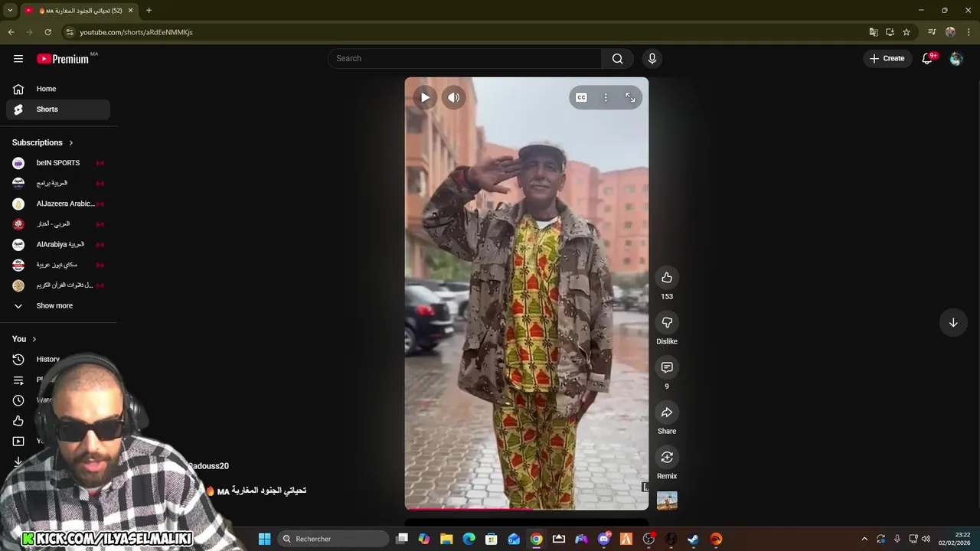The height and width of the screenshot is (551, 980).
Task: Open the AlArabiya channel subscription
Action: (x=58, y=244)
